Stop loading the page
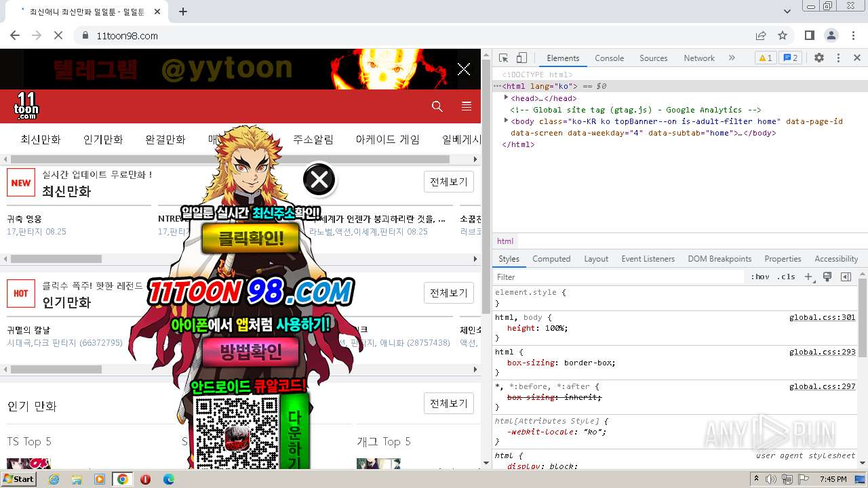 58,35
